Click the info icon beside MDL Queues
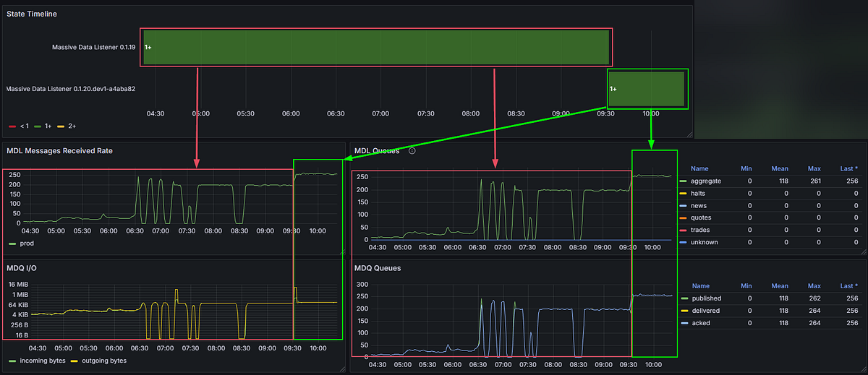 point(412,151)
